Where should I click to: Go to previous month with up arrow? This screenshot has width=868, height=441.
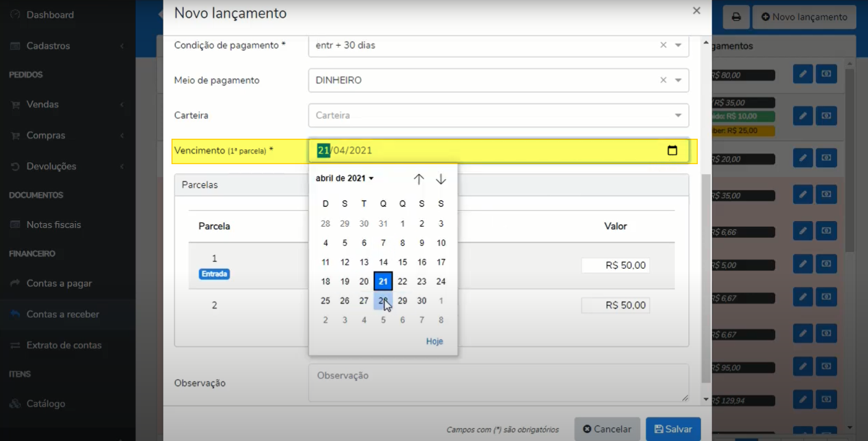pyautogui.click(x=419, y=179)
